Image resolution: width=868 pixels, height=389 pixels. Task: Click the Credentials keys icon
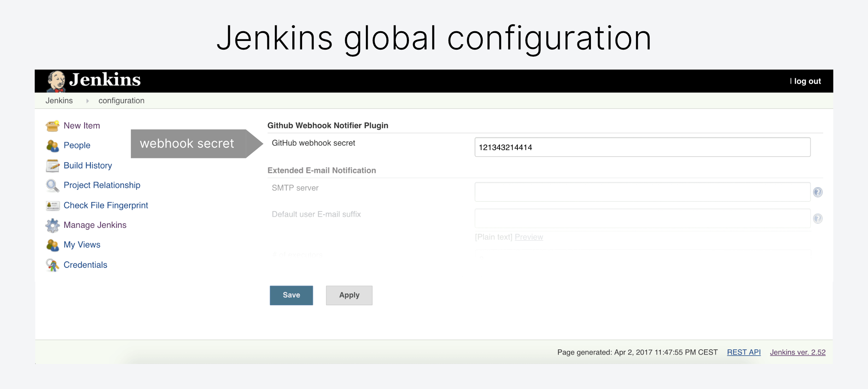[52, 265]
